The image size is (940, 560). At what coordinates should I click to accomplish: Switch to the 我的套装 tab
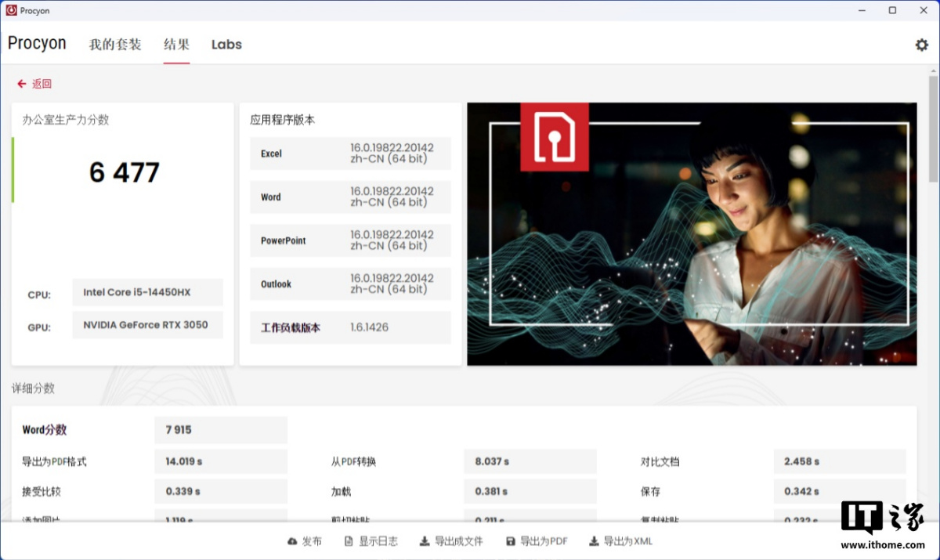pos(115,45)
